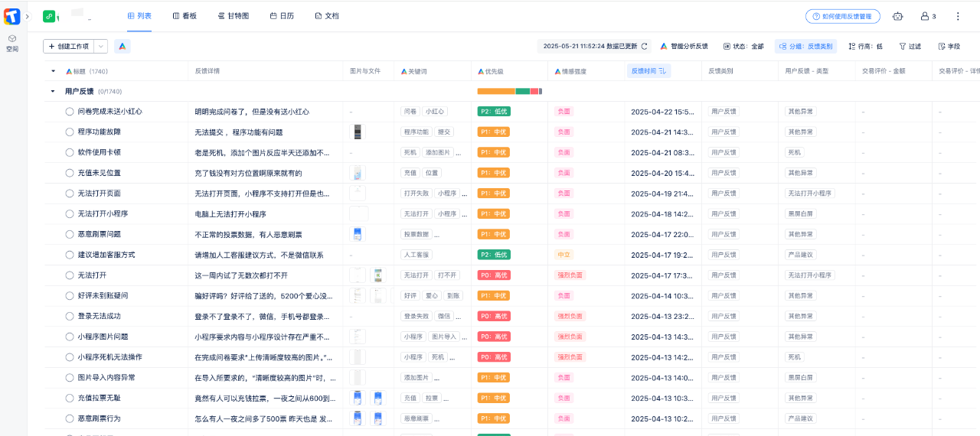
Task: Click the plus icon in 创建工作项
Action: [52, 47]
